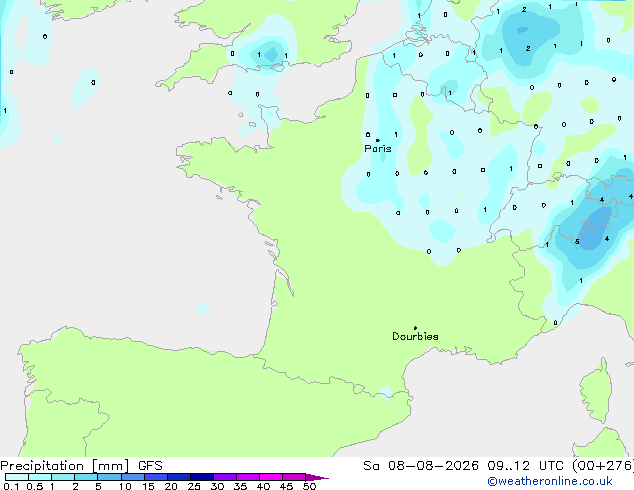Click the '(00+276)' forecast offset text
This screenshot has width=634, height=490.
coord(603,466)
